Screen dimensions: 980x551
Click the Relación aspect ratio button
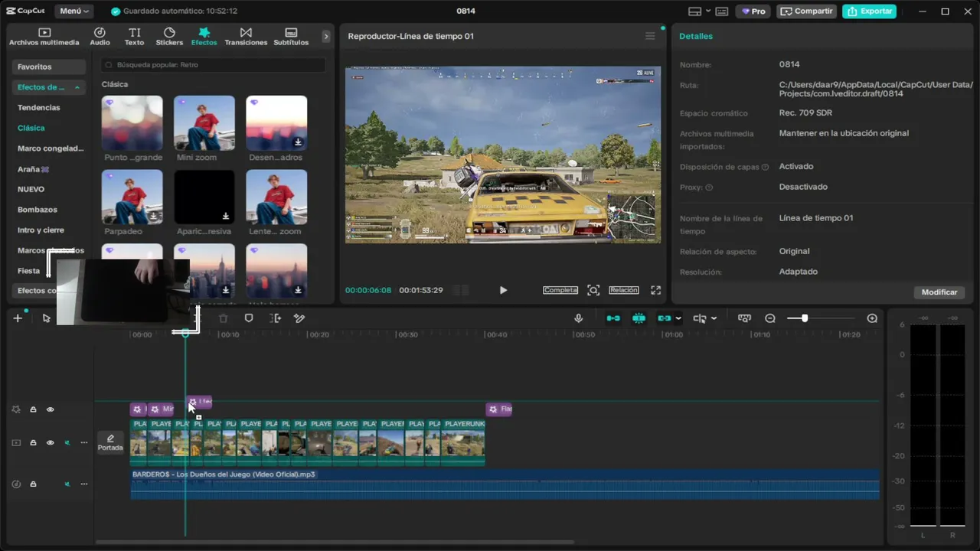[624, 291]
